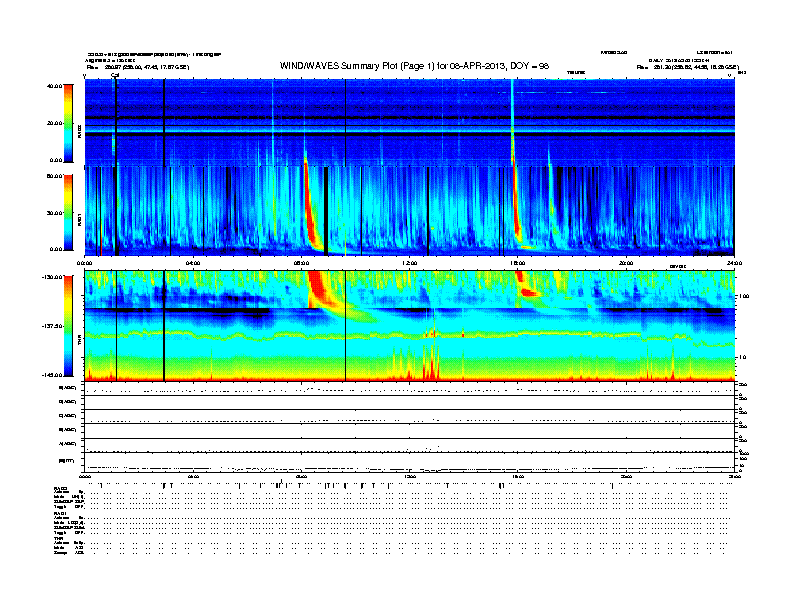Image resolution: width=792 pixels, height=612 pixels.
Task: Click the RAD2 status table header at bottom
Action: point(61,487)
